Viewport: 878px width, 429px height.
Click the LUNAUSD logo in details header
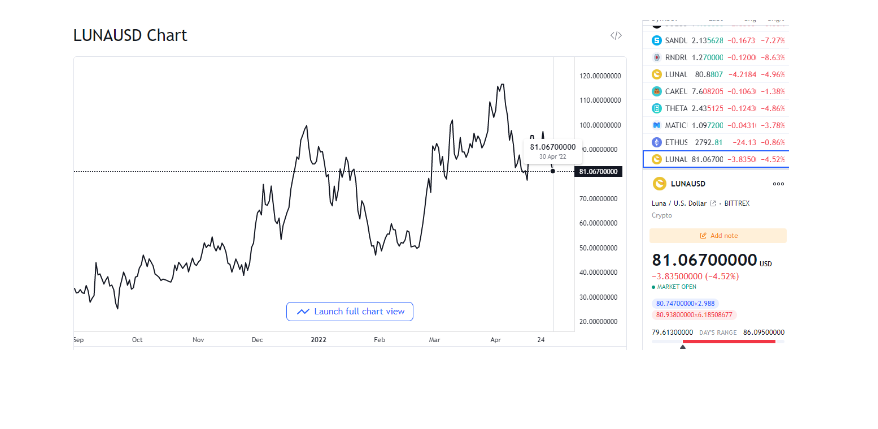pyautogui.click(x=658, y=184)
